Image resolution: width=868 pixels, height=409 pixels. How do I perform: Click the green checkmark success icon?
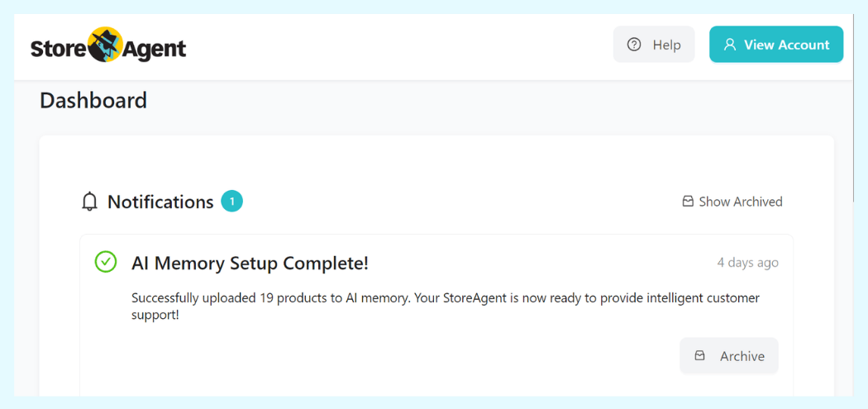tap(106, 262)
